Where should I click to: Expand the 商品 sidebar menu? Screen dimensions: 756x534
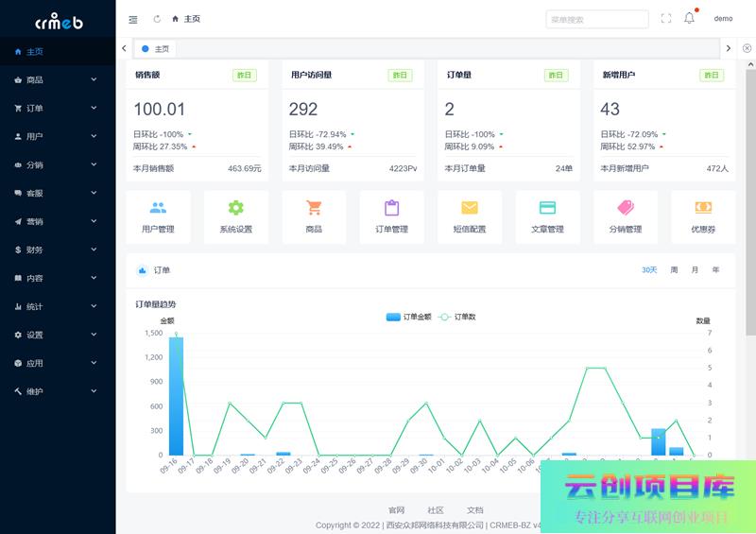click(x=57, y=80)
